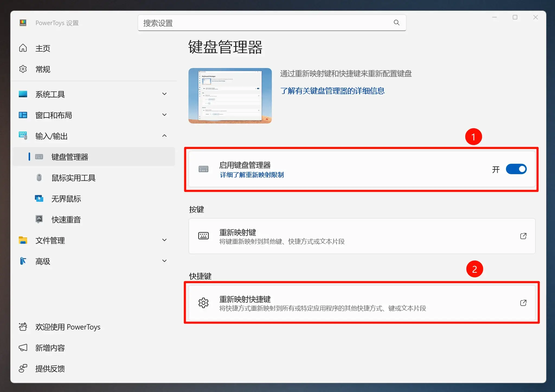
Task: Minimize the PowerToys window
Action: 495,17
